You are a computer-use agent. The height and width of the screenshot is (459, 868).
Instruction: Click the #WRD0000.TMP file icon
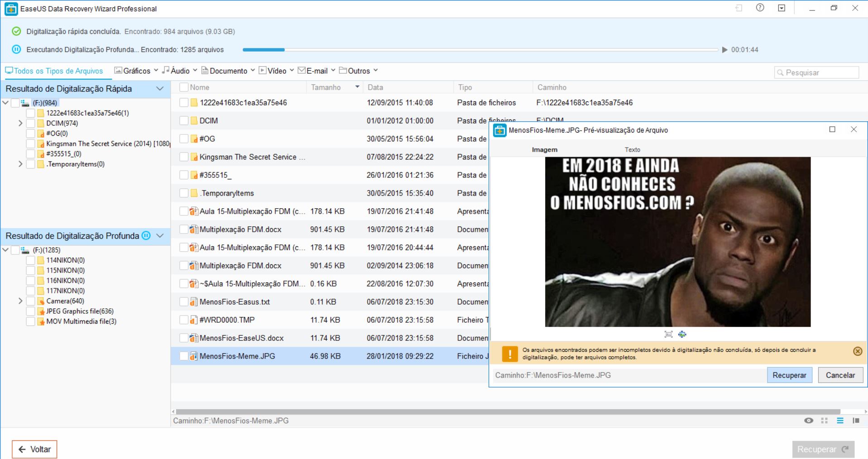(x=194, y=320)
